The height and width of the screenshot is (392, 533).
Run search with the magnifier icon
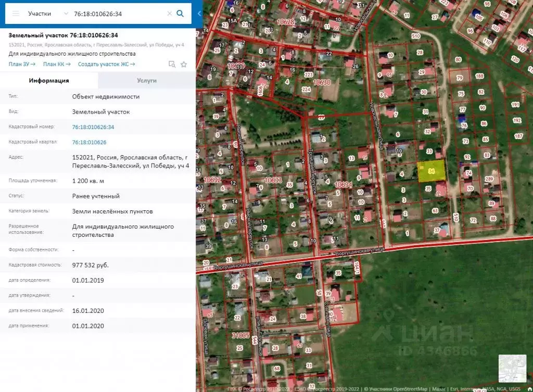[x=180, y=14]
